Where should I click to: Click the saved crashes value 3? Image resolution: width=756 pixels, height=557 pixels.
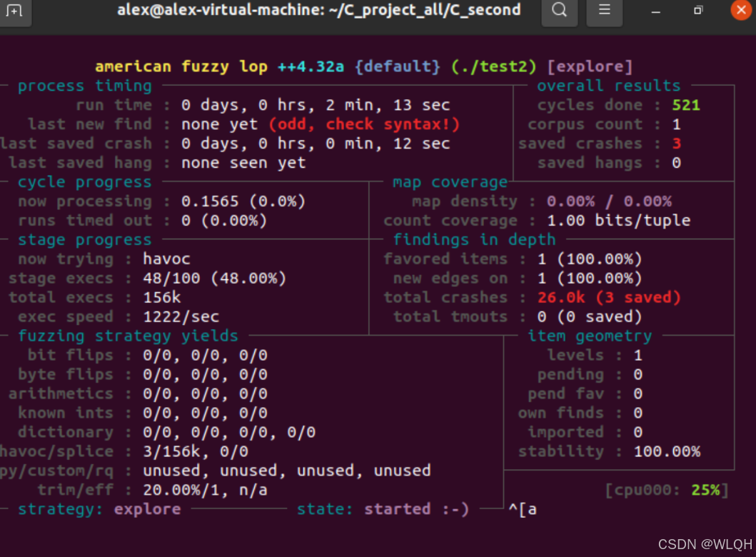click(x=677, y=144)
